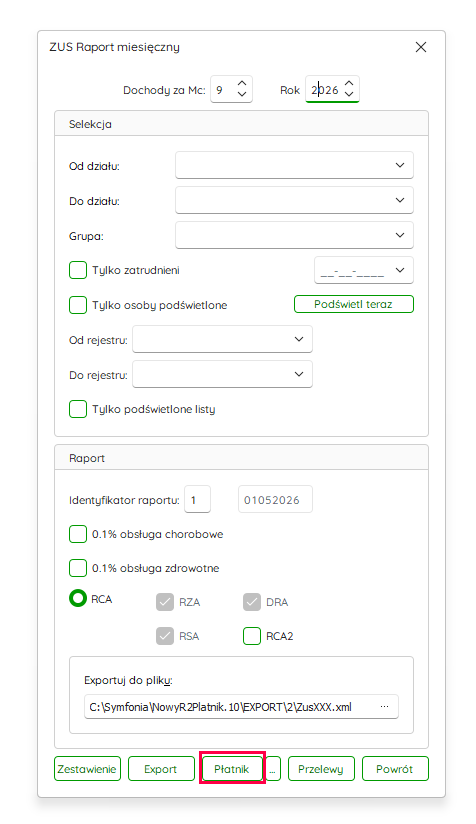Click the Przelewy button
This screenshot has width=476, height=824.
[321, 769]
